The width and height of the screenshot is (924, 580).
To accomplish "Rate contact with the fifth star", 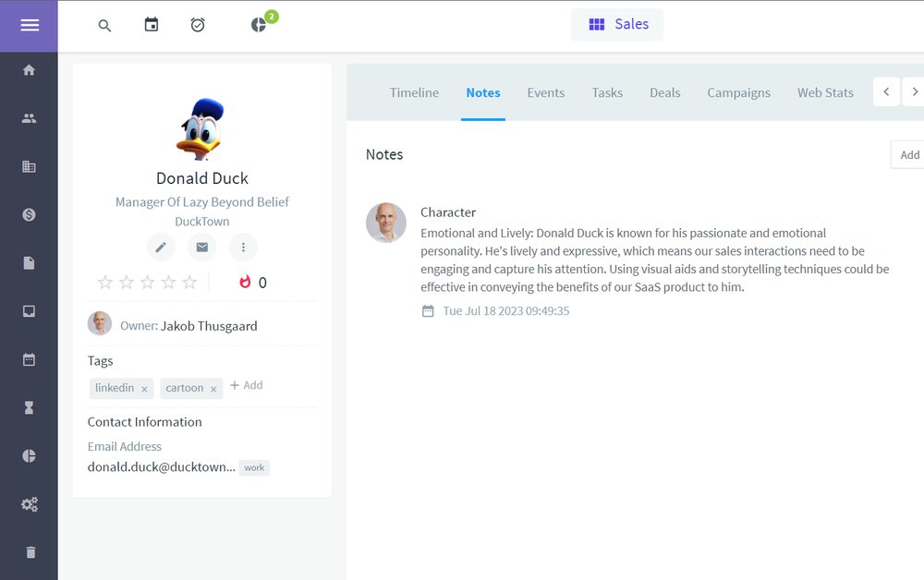I will pyautogui.click(x=189, y=283).
